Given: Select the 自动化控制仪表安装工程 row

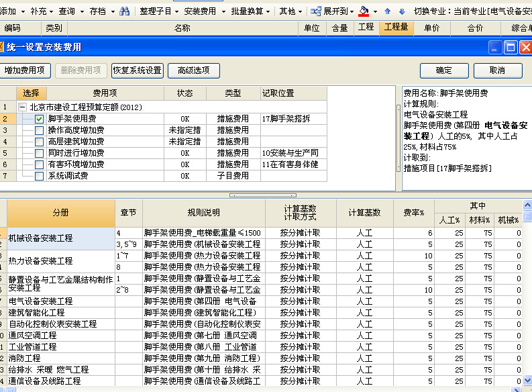Looking at the screenshot, I should (61, 324).
